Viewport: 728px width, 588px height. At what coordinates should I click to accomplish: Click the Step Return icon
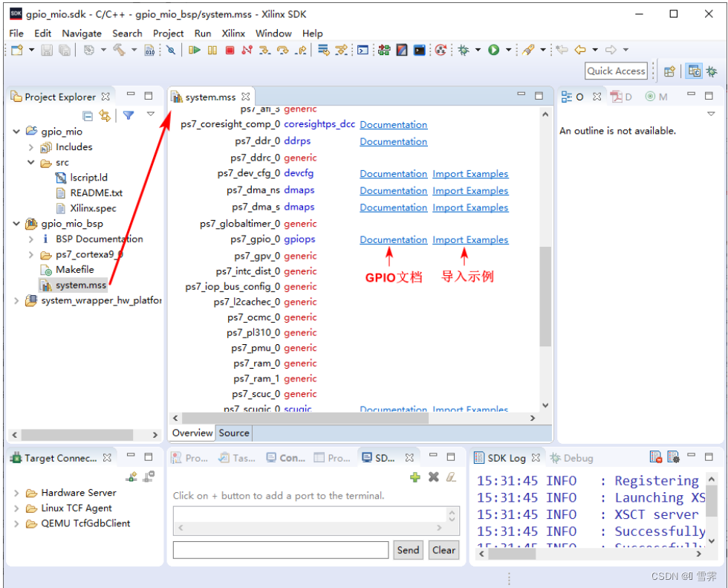pos(300,50)
